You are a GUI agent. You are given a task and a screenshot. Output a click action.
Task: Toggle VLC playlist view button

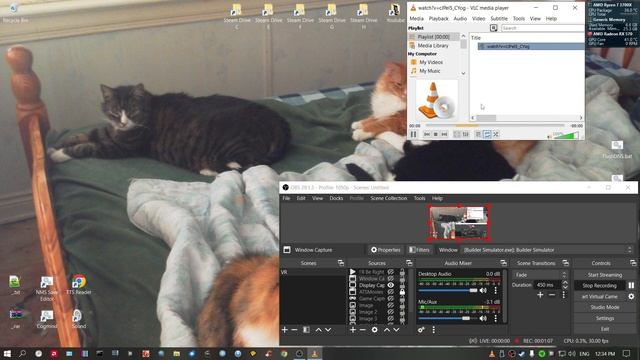[x=478, y=134]
